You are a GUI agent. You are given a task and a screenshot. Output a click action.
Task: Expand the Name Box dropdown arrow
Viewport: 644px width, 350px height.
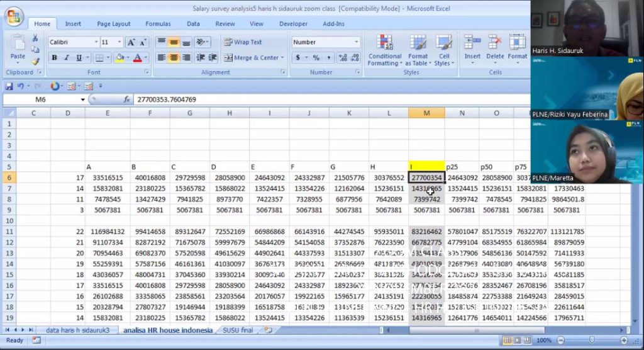pyautogui.click(x=83, y=99)
